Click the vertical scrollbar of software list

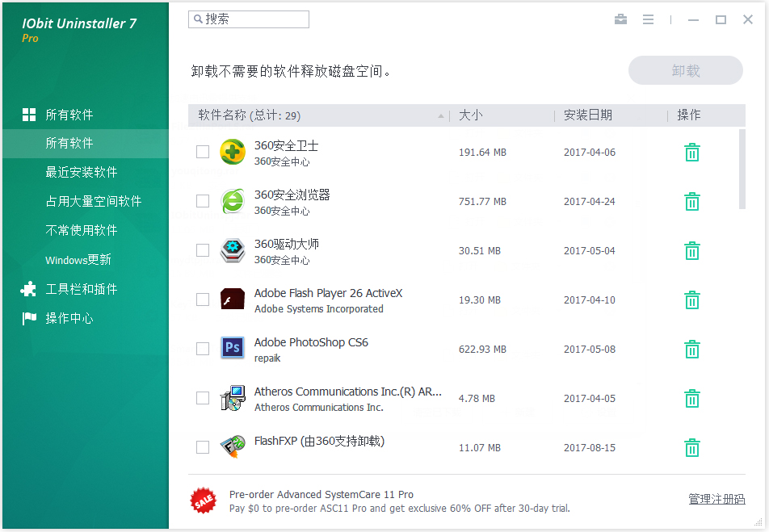(742, 170)
